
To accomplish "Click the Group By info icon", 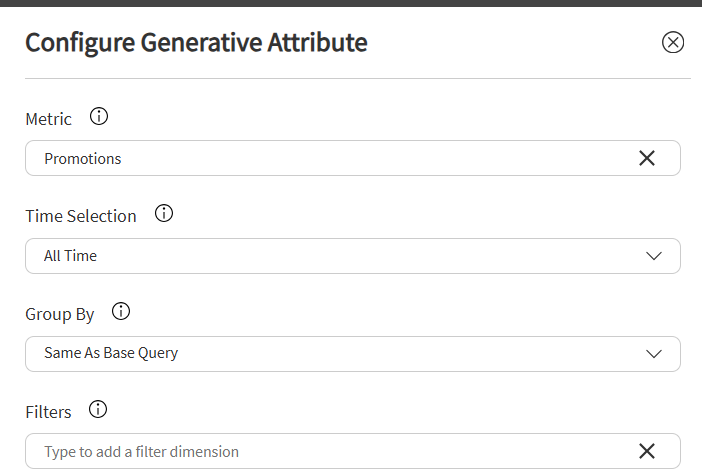I will (121, 311).
